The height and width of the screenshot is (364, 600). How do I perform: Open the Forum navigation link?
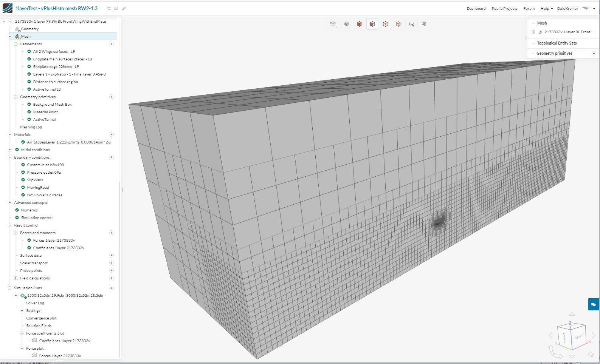[529, 8]
